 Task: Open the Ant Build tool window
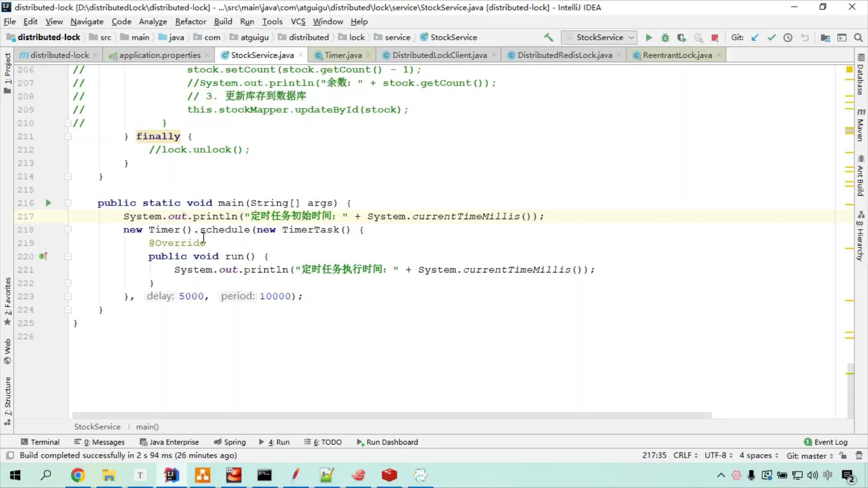861,176
